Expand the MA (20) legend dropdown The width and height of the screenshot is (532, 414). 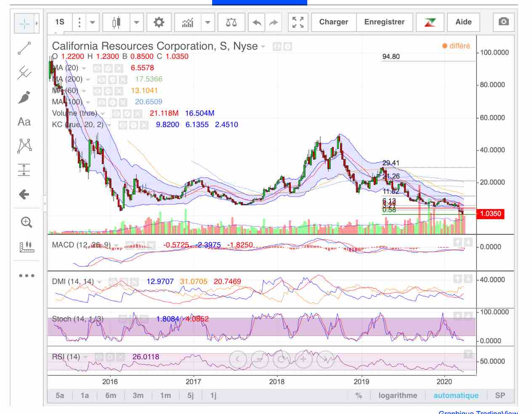(x=84, y=68)
